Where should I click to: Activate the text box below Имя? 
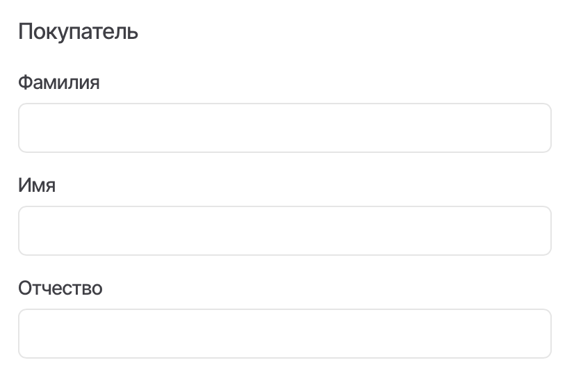[285, 231]
